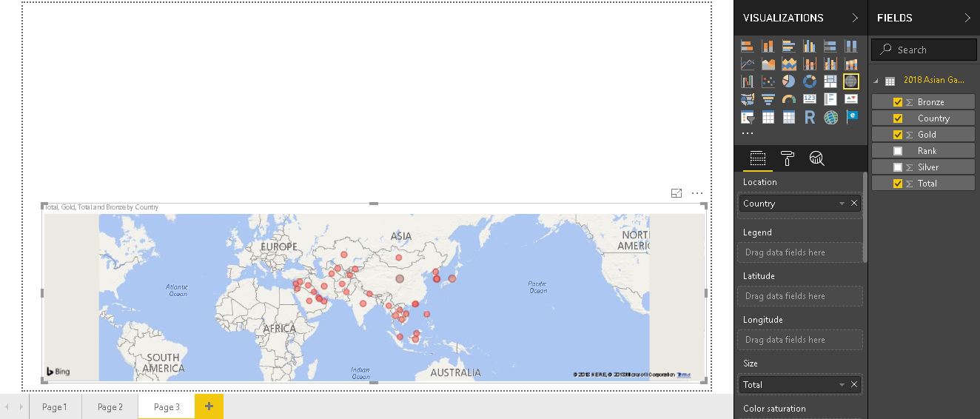Check the Silver field checkbox
980x419 pixels.
(898, 167)
